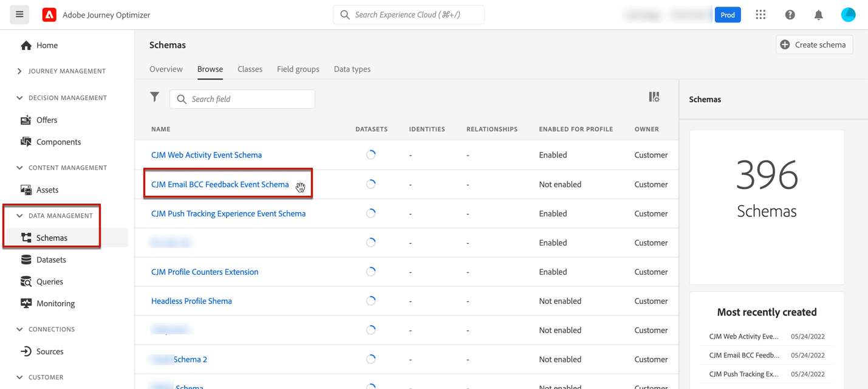The image size is (868, 389).
Task: Click the Prod sandbox button
Action: tap(727, 15)
